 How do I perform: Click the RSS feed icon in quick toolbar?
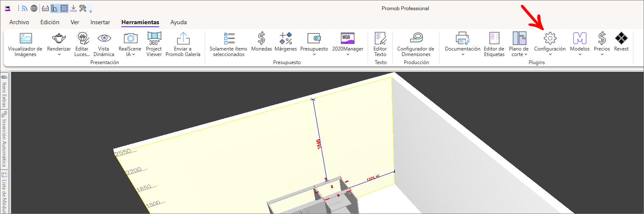pyautogui.click(x=25, y=8)
